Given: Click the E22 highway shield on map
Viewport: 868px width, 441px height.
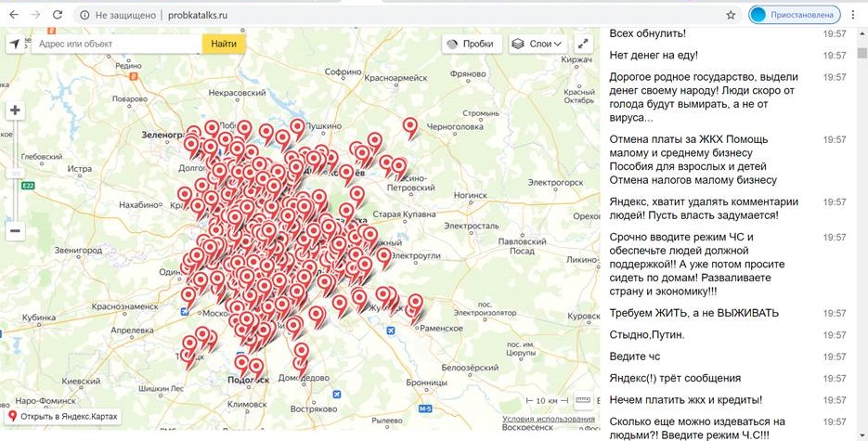Looking at the screenshot, I should pos(28,186).
